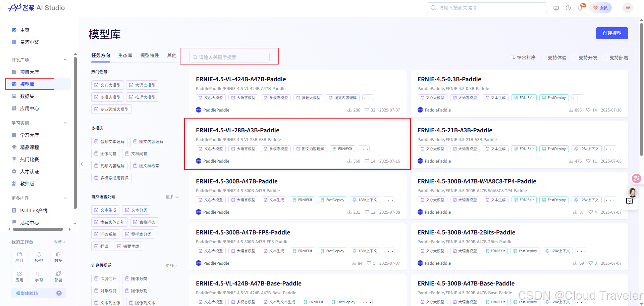This screenshot has height=306, width=644.
Task: Open the W user avatar
Action: 628,8
